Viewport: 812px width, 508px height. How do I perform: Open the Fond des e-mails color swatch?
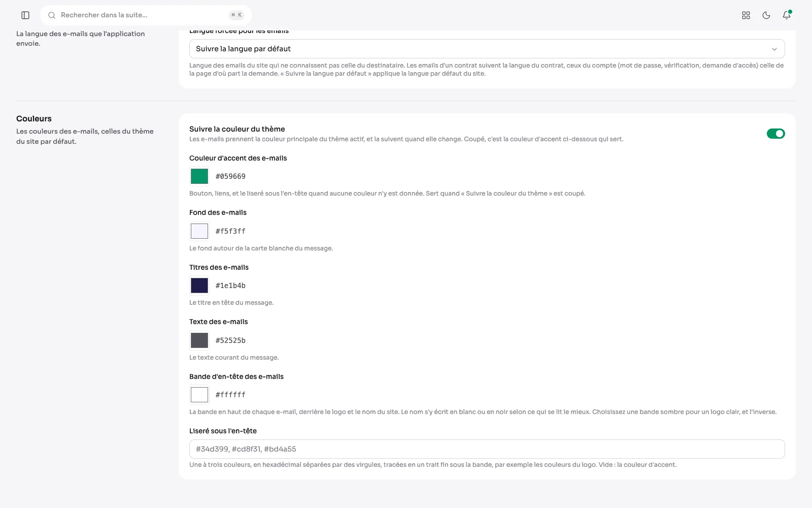(x=199, y=231)
